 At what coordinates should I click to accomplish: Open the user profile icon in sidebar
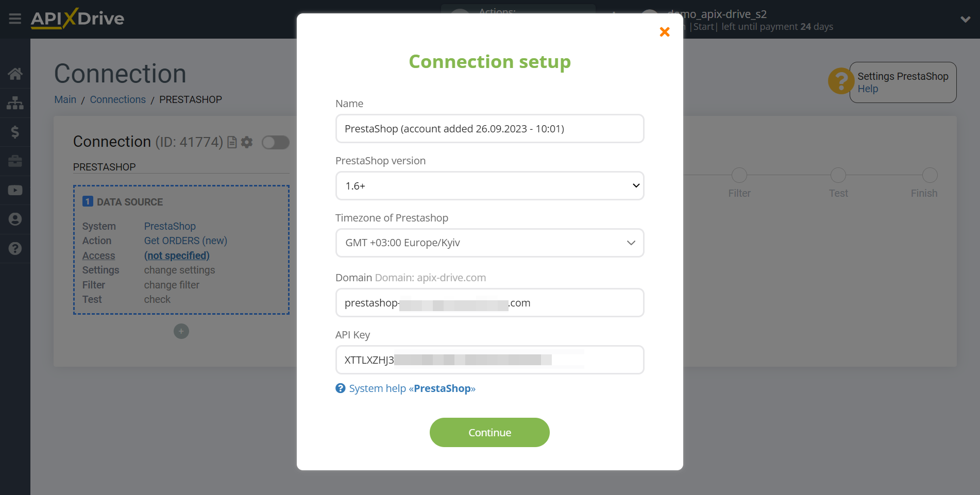pos(15,219)
